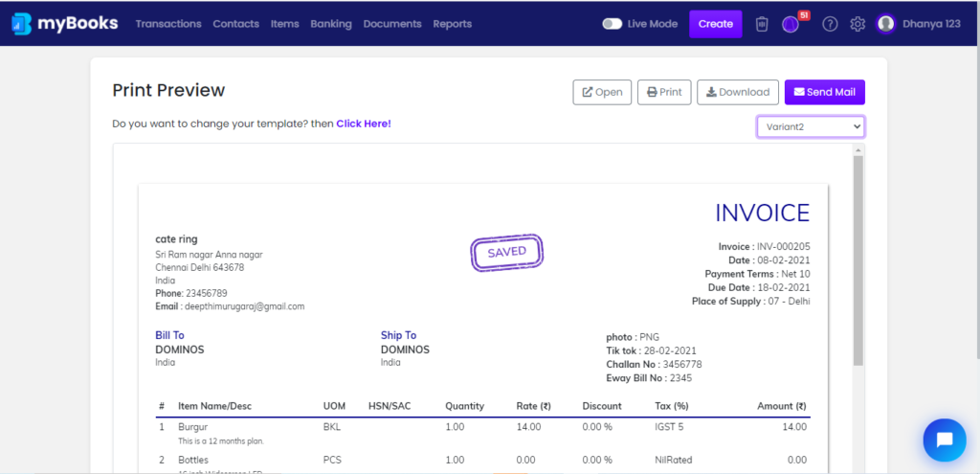Open the Contacts menu
The image size is (980, 474).
(235, 24)
